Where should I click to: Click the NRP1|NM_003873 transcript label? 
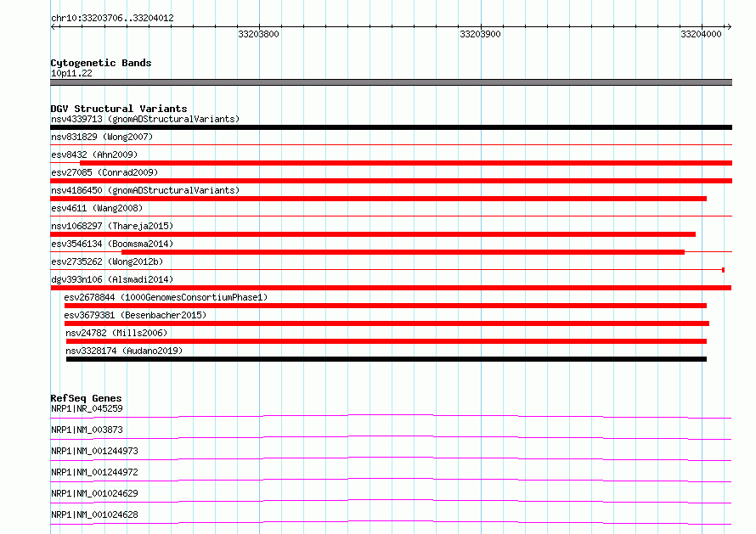[87, 430]
